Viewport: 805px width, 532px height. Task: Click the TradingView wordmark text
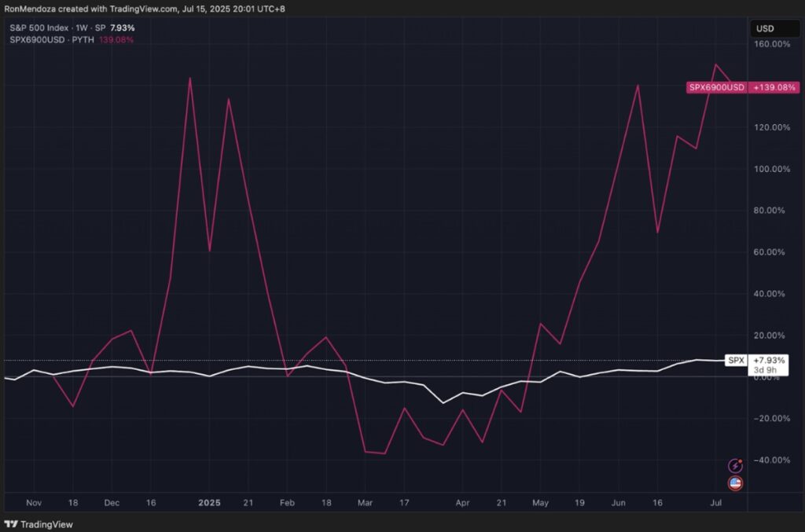click(43, 524)
